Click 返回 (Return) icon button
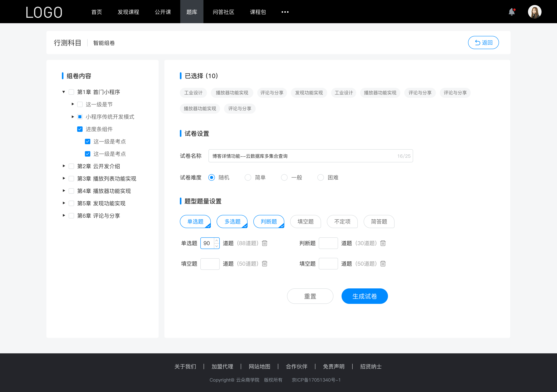Viewport: 557px width, 392px height. 476,42
